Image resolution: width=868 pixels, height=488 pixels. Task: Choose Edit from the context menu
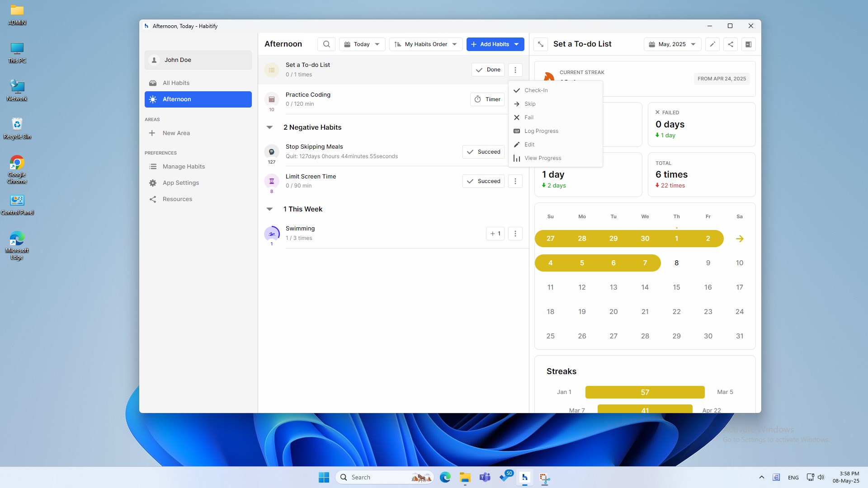[556, 145]
